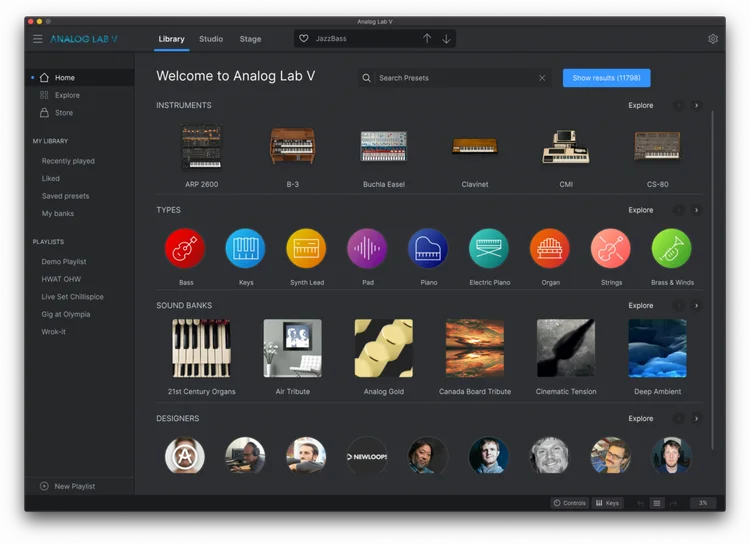Select the Bass type icon
The width and height of the screenshot is (750, 544).
tap(185, 249)
